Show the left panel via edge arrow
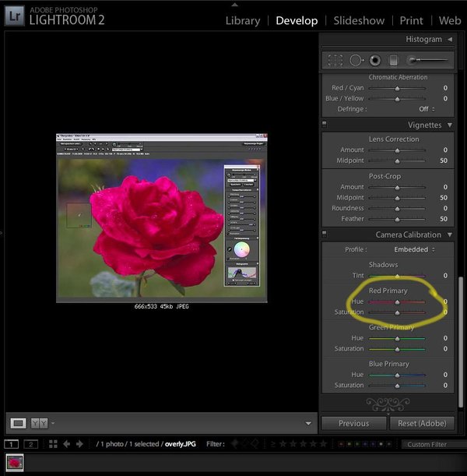467x476 pixels. click(x=2, y=233)
